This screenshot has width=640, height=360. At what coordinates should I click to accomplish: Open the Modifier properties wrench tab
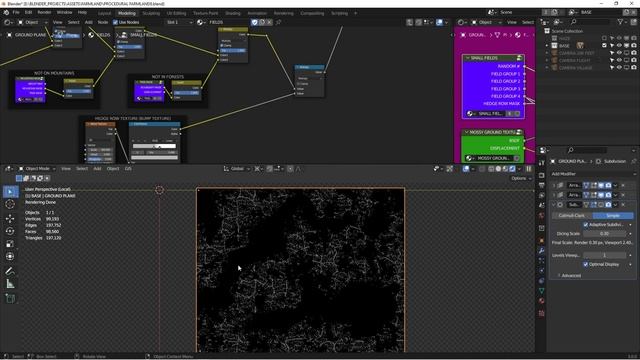[542, 251]
